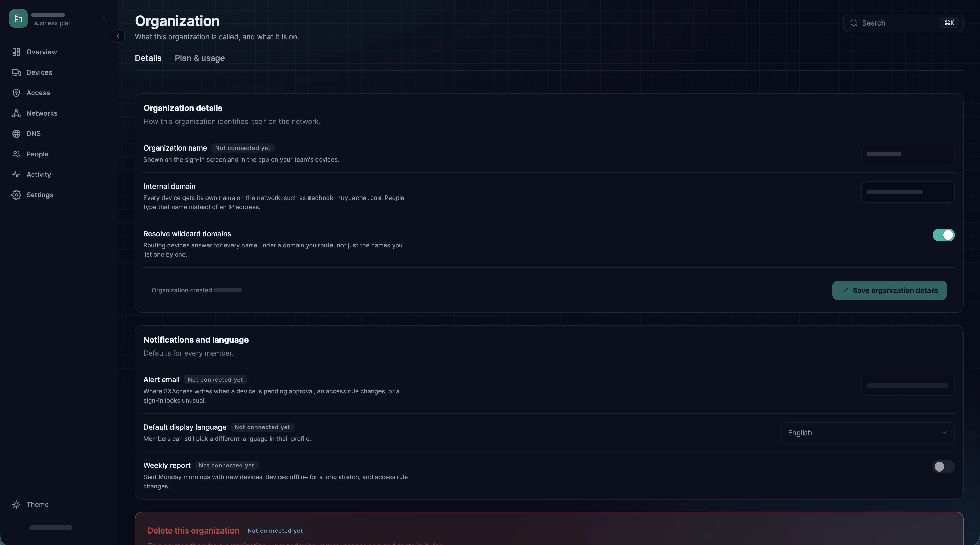Image resolution: width=980 pixels, height=545 pixels.
Task: Select the Devices sidebar icon
Action: click(16, 72)
